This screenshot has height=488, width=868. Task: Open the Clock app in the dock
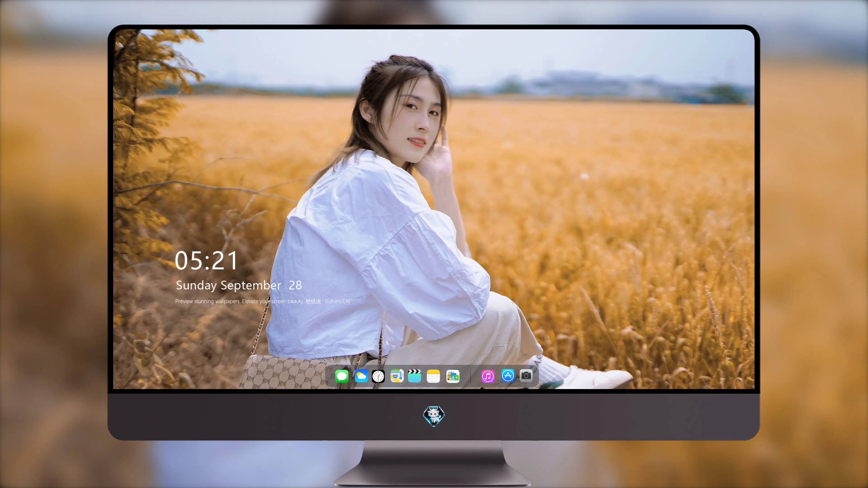(x=378, y=376)
